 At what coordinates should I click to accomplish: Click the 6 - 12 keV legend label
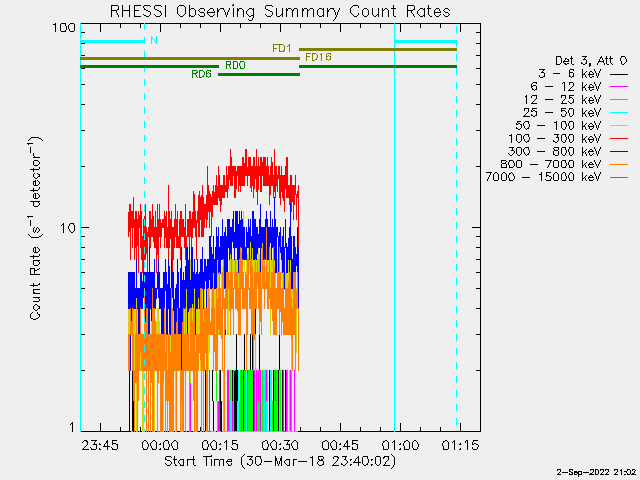tap(566, 87)
